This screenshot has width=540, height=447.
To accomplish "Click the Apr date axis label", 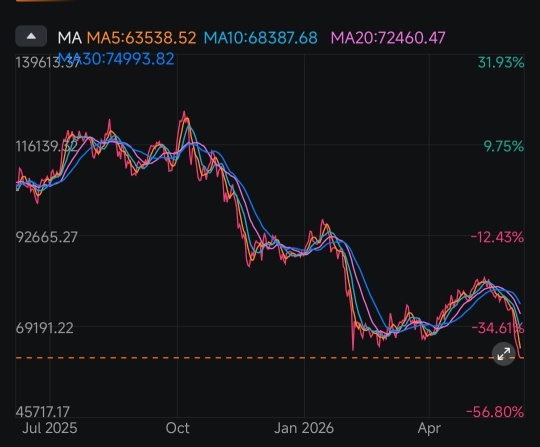I will pyautogui.click(x=429, y=429).
